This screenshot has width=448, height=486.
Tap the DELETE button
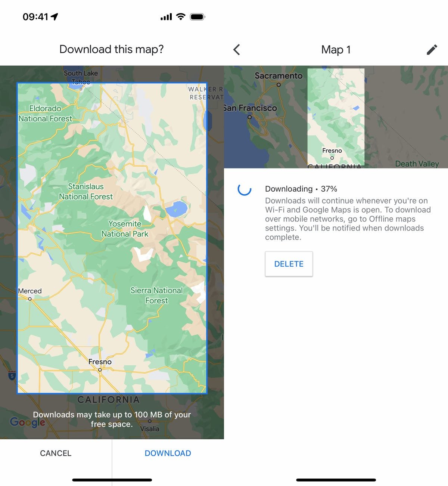point(289,264)
